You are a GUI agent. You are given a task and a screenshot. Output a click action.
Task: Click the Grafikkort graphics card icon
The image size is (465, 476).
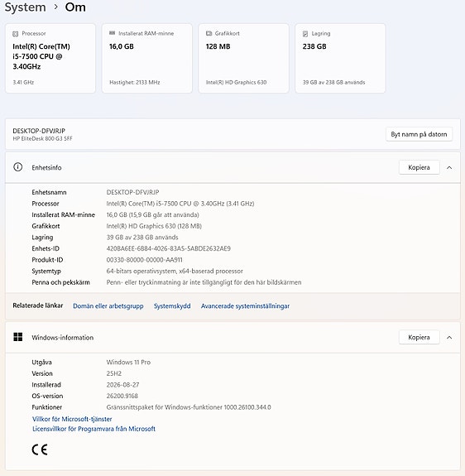(209, 33)
